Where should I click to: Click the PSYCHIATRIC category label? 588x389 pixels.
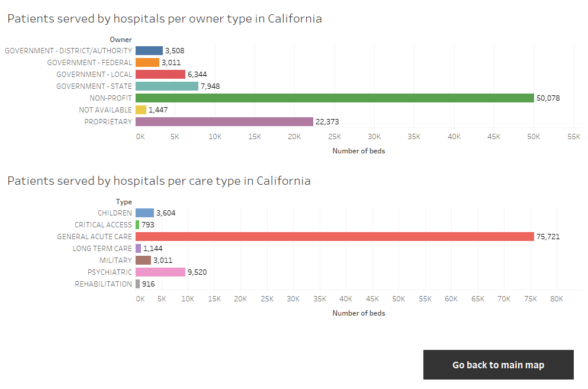111,272
